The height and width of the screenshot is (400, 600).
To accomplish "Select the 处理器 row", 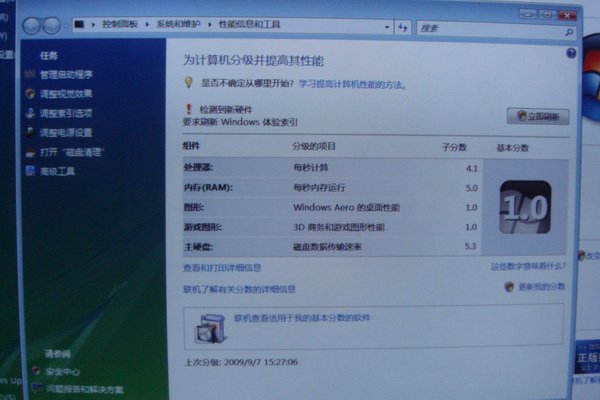I will click(332, 168).
